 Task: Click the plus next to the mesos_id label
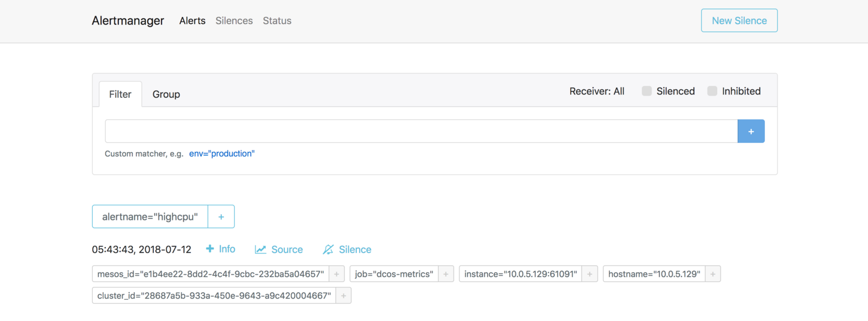click(336, 274)
